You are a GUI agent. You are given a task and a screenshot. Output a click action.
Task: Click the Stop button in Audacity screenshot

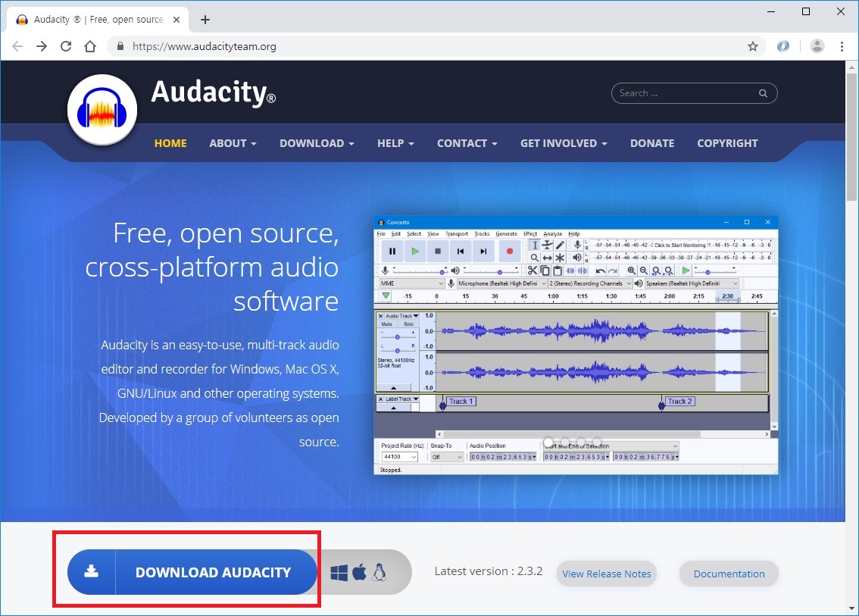click(438, 252)
